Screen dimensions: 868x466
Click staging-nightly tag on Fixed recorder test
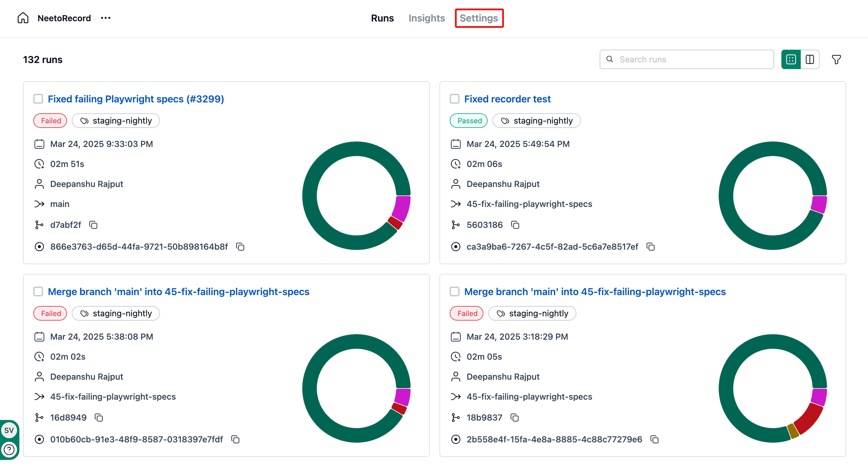pyautogui.click(x=536, y=121)
